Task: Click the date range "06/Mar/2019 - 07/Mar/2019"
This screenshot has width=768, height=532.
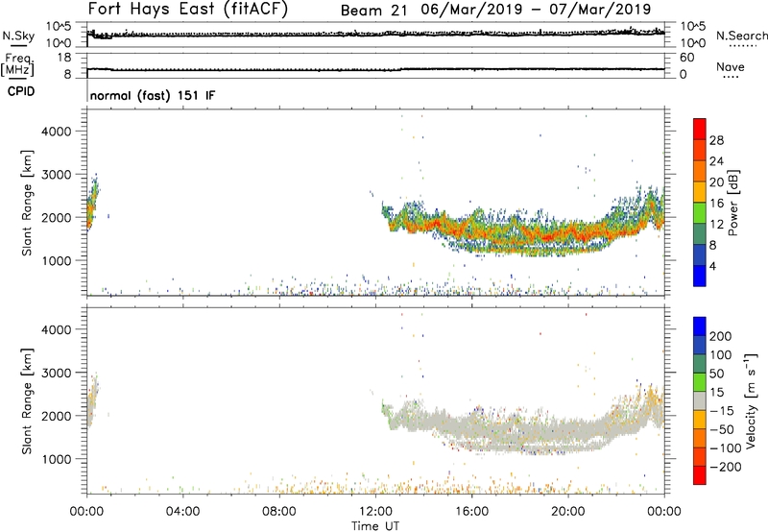Action: point(536,10)
